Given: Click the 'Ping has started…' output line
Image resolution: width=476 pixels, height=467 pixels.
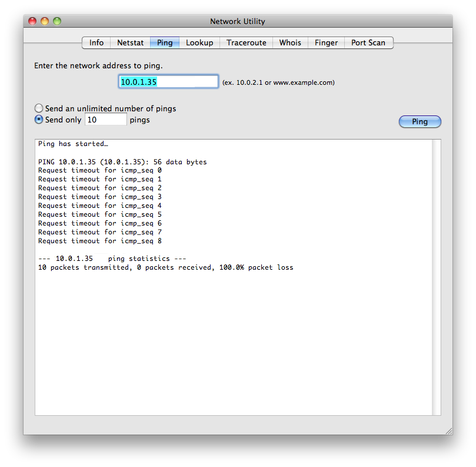Looking at the screenshot, I should coord(73,144).
